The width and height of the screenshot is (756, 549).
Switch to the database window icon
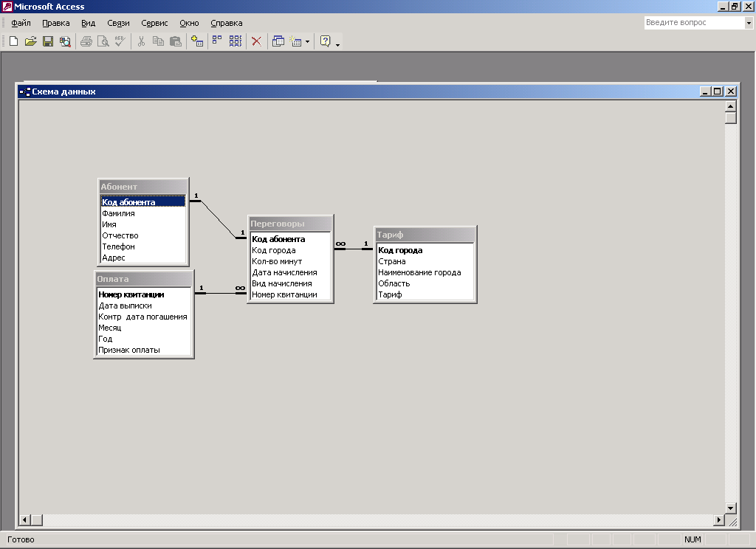[278, 41]
